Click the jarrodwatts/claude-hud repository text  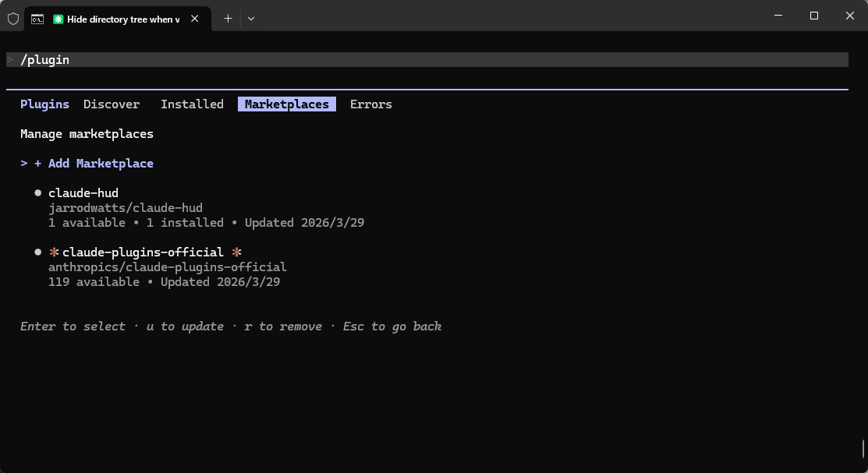coord(125,208)
